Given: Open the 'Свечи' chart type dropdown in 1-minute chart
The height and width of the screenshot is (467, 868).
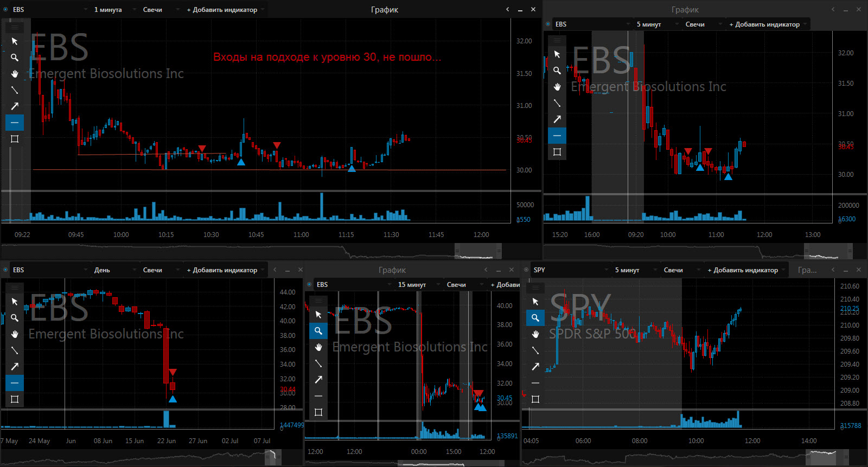Looking at the screenshot, I should pos(160,10).
